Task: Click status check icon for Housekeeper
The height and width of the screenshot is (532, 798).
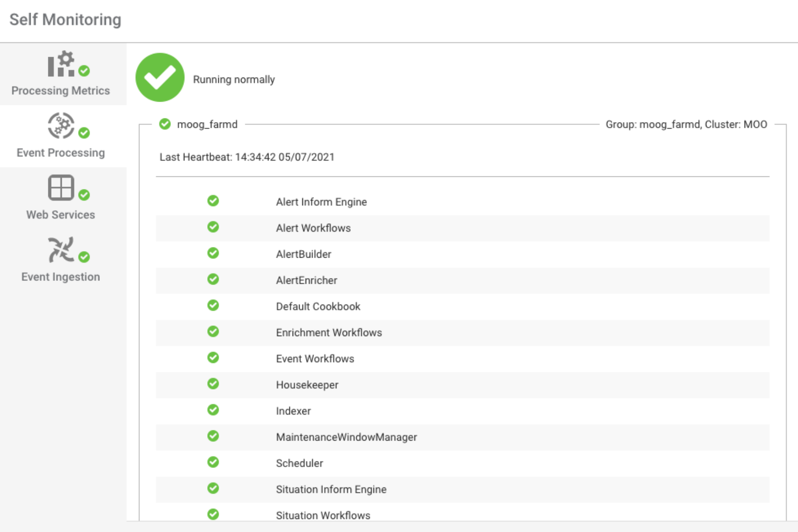Action: 213,384
